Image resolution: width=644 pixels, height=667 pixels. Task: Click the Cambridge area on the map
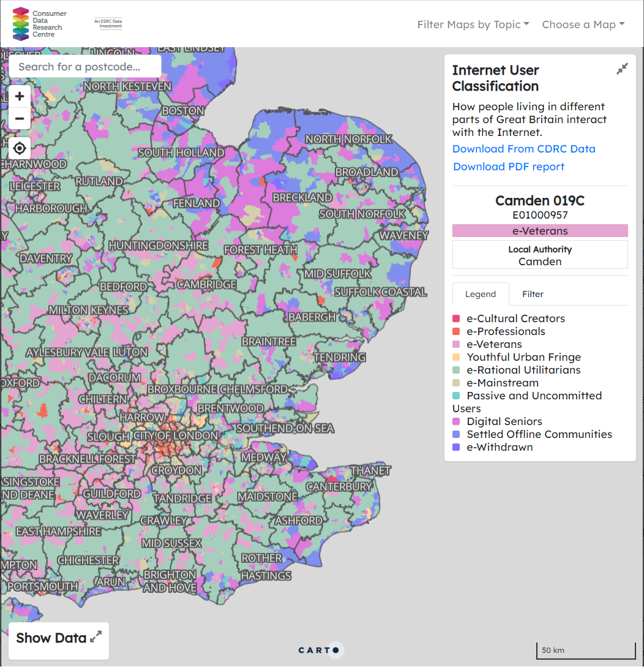tap(206, 285)
